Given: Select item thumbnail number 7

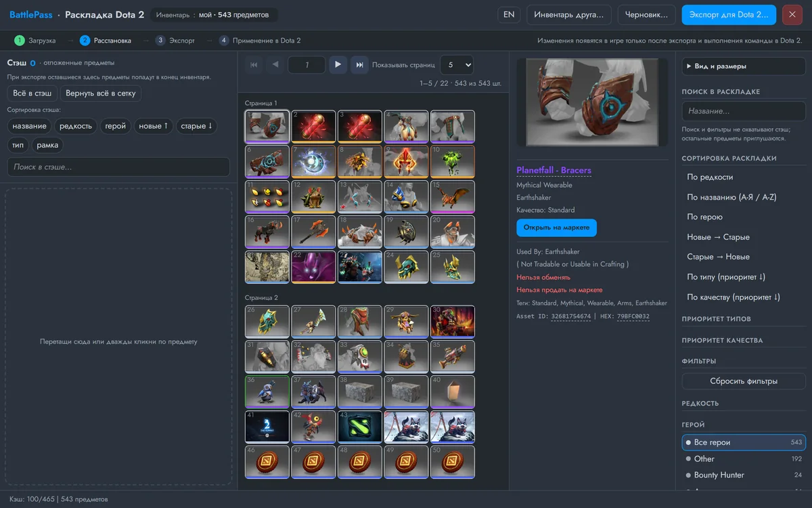Looking at the screenshot, I should (314, 162).
